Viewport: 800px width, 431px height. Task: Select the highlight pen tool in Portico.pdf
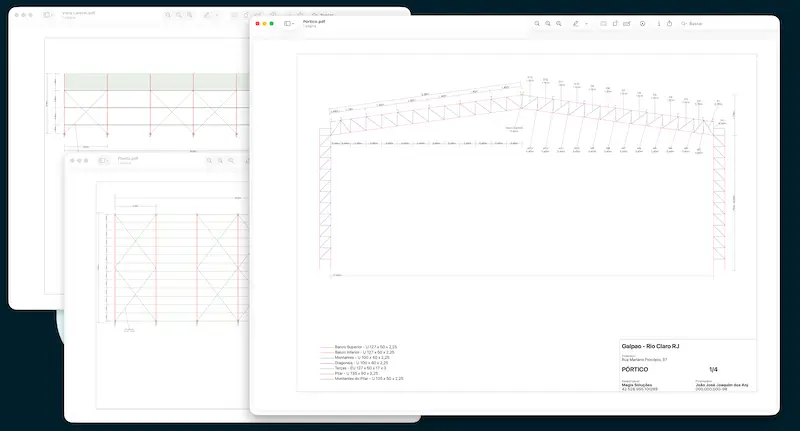(576, 23)
